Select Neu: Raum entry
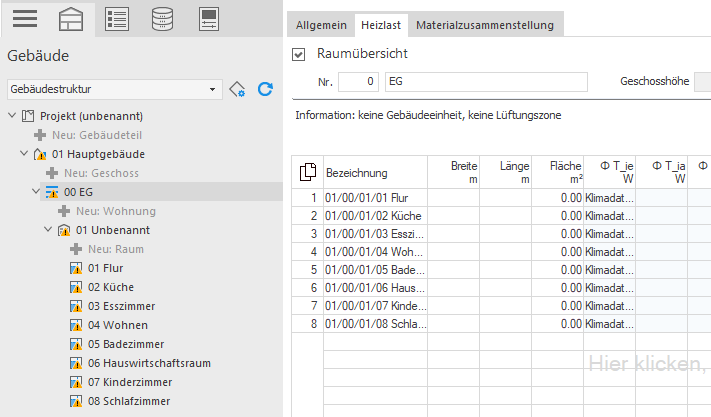This screenshot has width=711, height=417. coord(116,249)
